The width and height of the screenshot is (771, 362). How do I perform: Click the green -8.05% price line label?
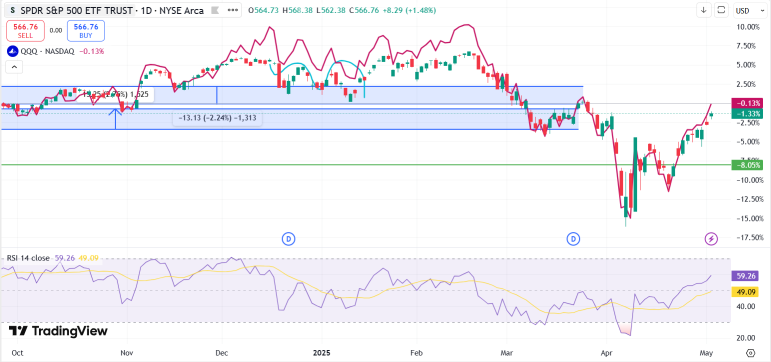coord(747,165)
